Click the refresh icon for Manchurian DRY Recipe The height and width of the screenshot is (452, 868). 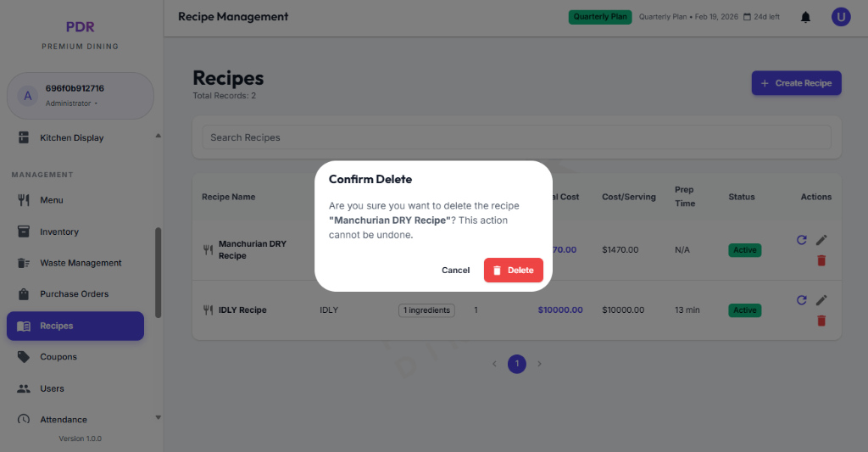click(x=802, y=240)
